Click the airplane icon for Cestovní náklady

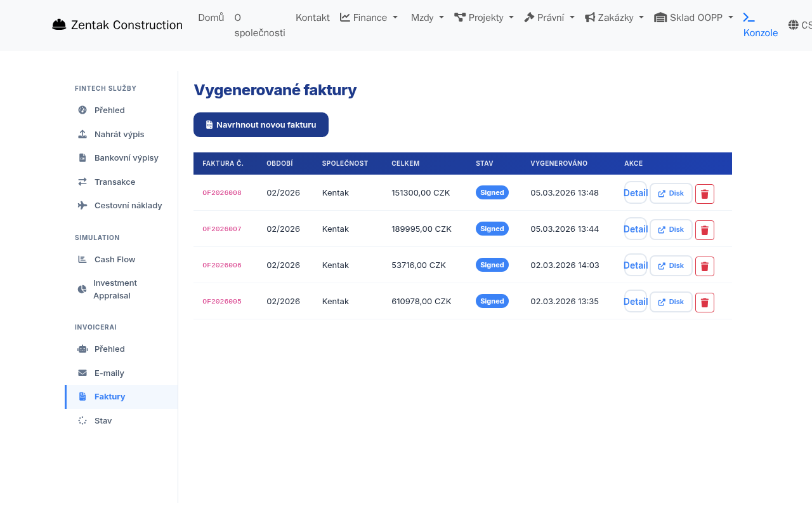(82, 205)
